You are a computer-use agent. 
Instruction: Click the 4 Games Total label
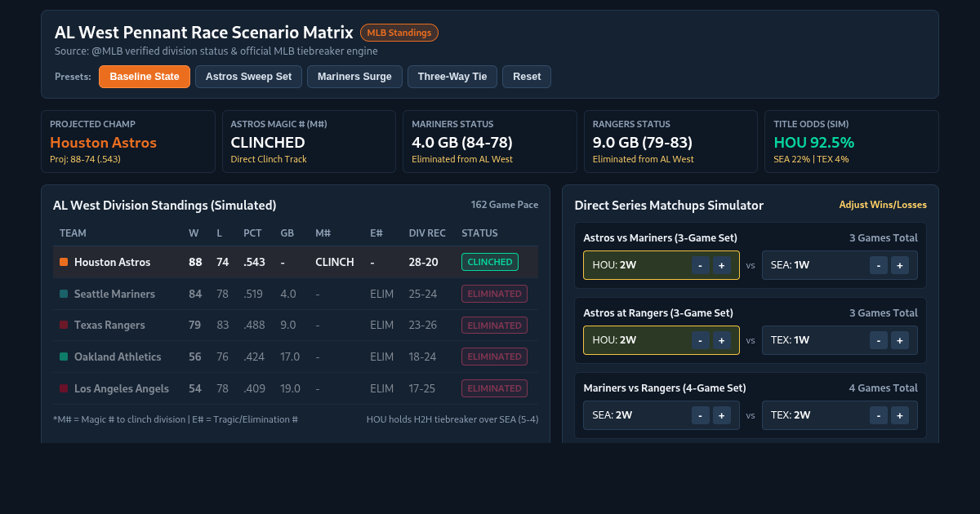(884, 388)
